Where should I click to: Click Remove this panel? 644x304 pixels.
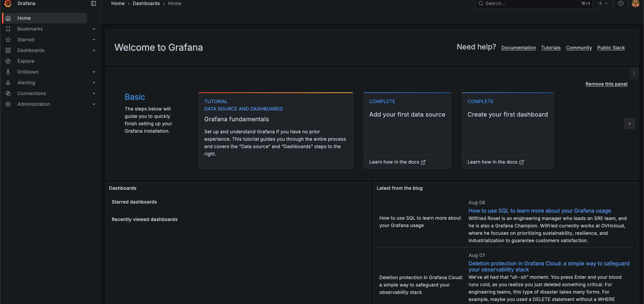pyautogui.click(x=606, y=84)
